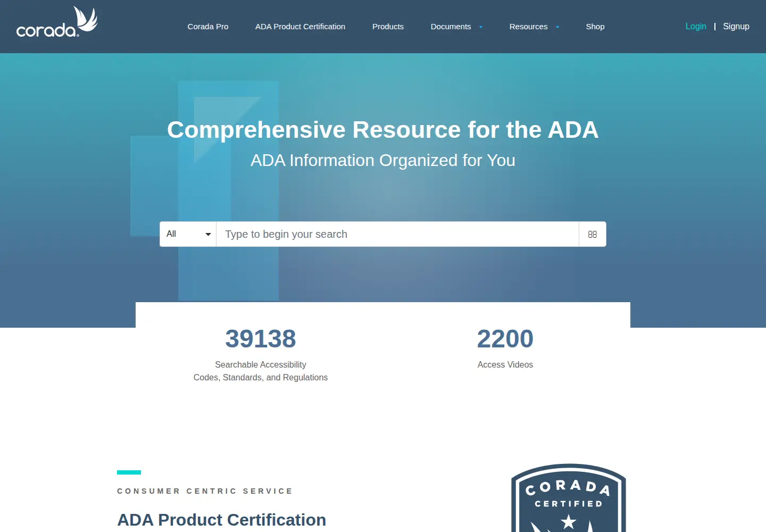Click the Comprehensive Resource for the ADA headline
Image resolution: width=766 pixels, height=532 pixels.
pos(383,130)
